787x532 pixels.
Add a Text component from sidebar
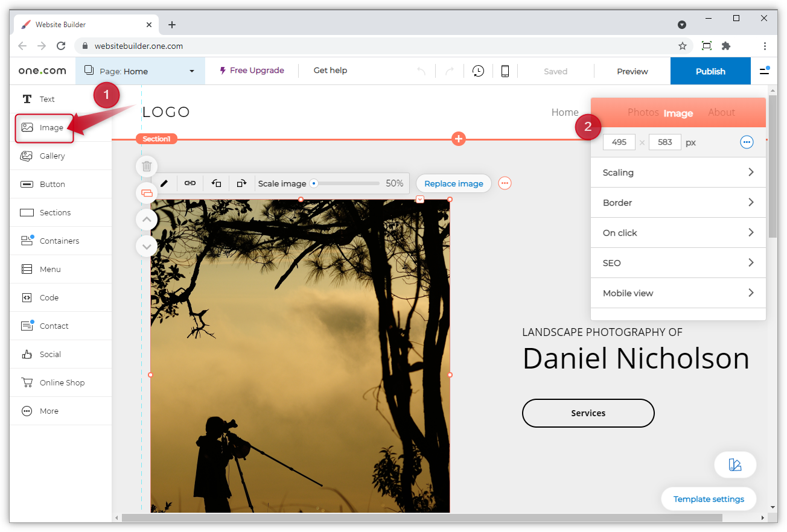point(60,99)
